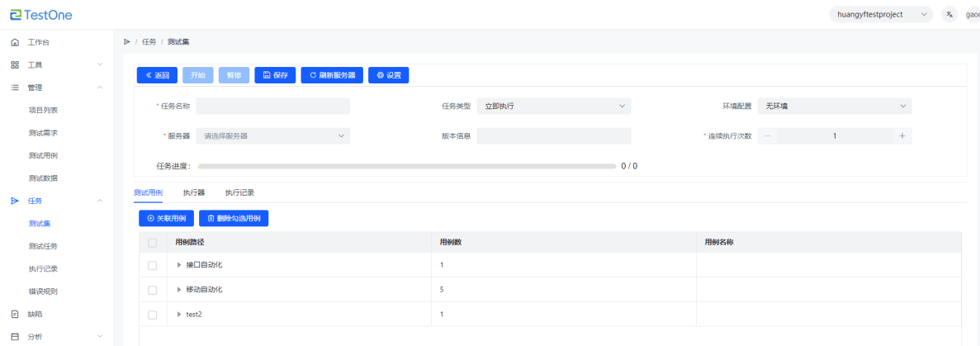Open the 任务类型 dropdown
This screenshot has height=346, width=980.
coord(553,106)
